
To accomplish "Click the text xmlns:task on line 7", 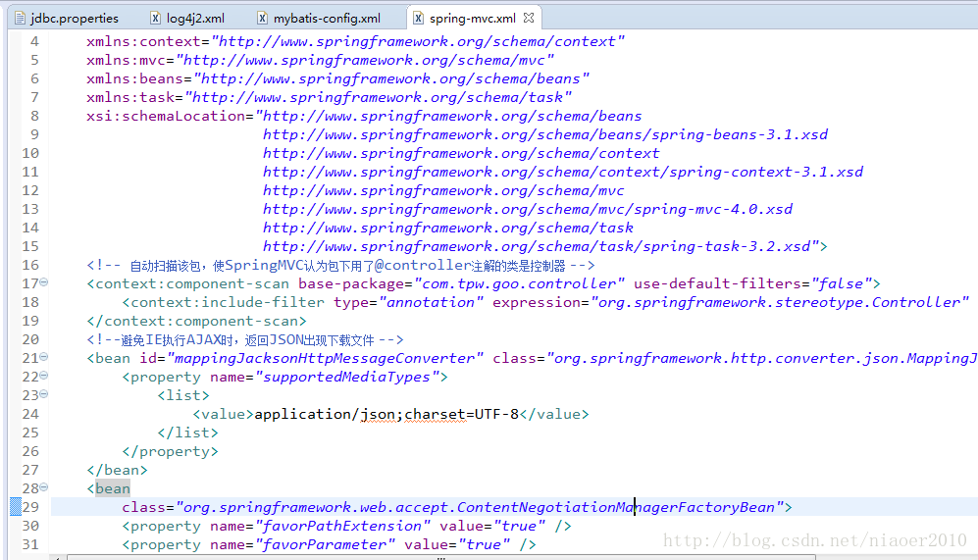I will (129, 97).
